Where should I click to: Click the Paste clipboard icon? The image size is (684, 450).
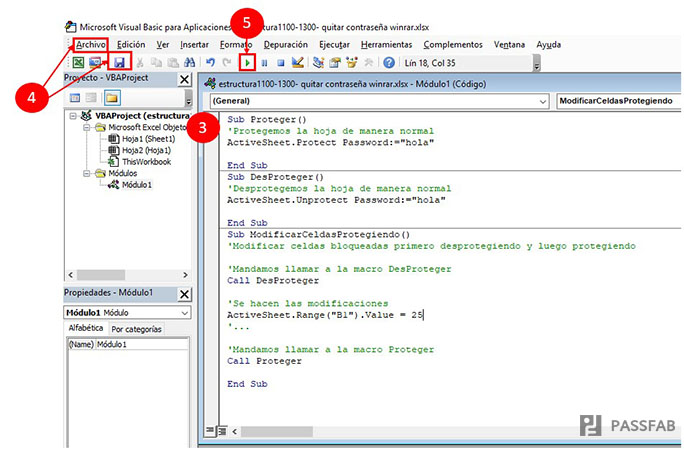[173, 63]
